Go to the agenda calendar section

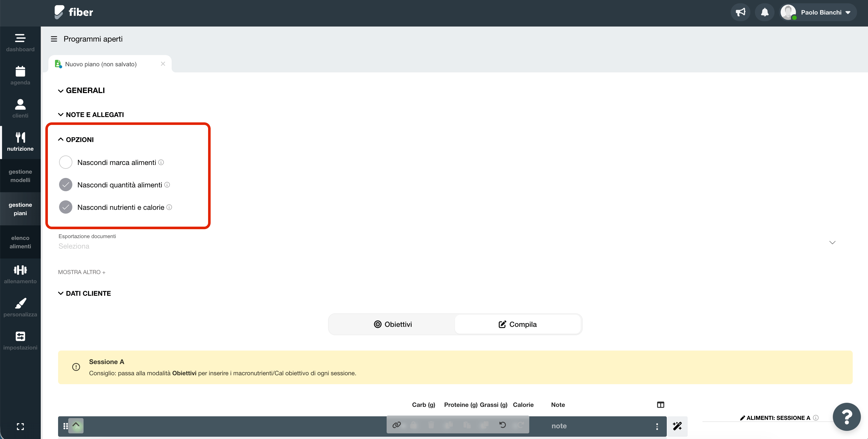(20, 75)
